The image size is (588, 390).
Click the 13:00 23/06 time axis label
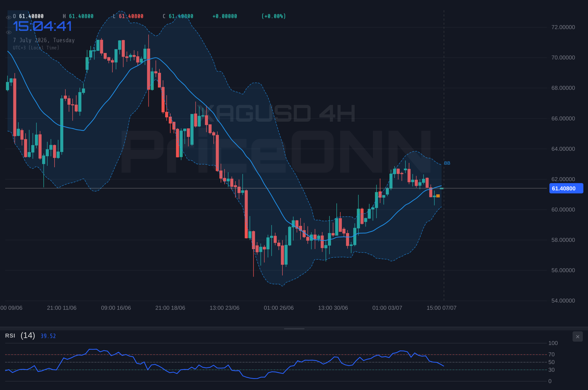click(225, 308)
